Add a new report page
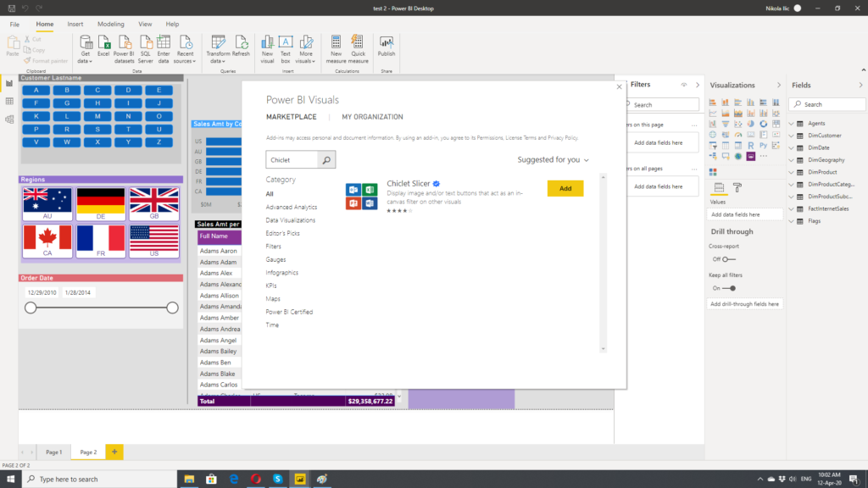This screenshot has height=488, width=868. (x=114, y=452)
